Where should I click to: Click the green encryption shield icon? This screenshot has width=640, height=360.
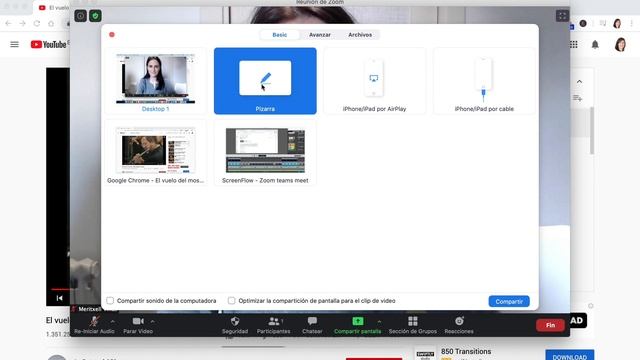click(x=96, y=16)
